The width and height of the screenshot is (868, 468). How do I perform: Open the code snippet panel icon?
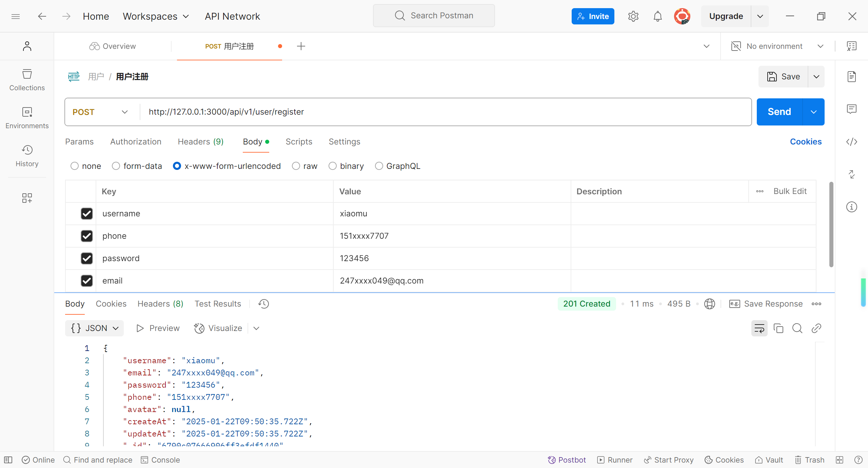(851, 142)
